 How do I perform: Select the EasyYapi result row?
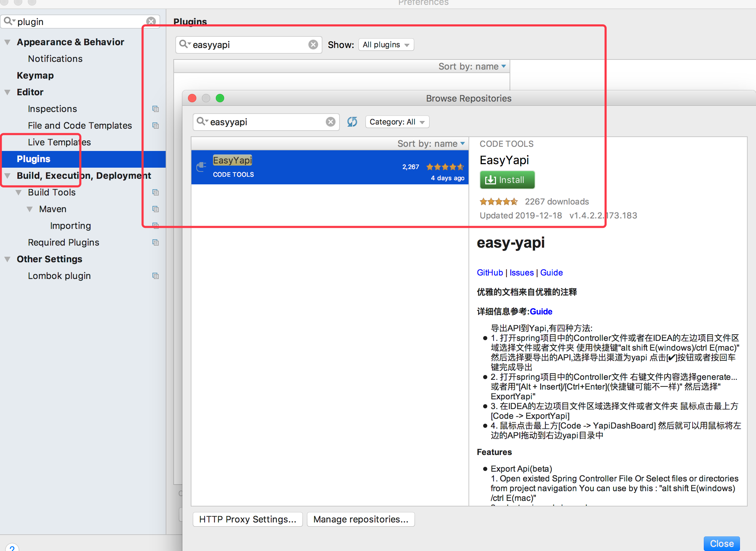(330, 167)
